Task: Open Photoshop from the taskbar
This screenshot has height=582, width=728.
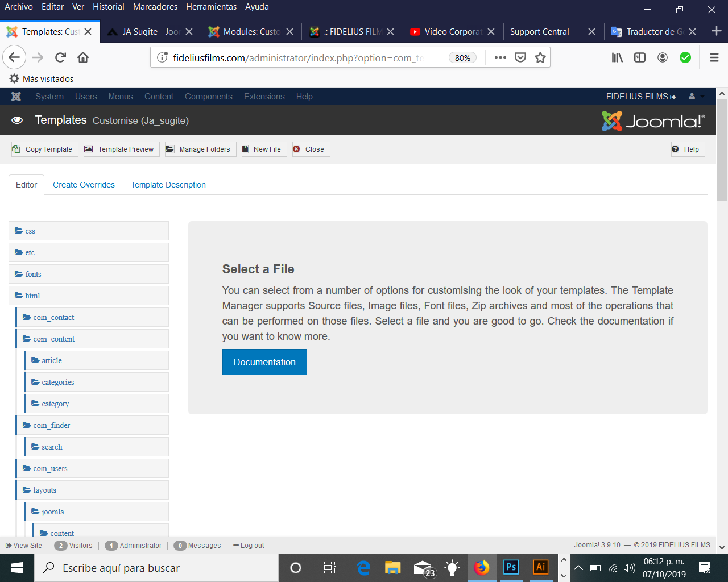Action: [511, 567]
